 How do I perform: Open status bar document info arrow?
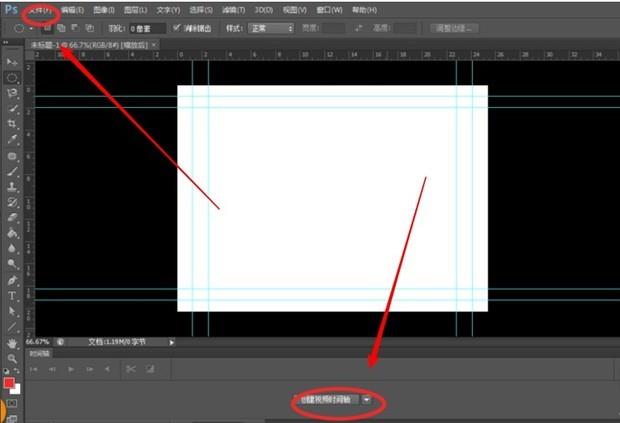point(171,342)
